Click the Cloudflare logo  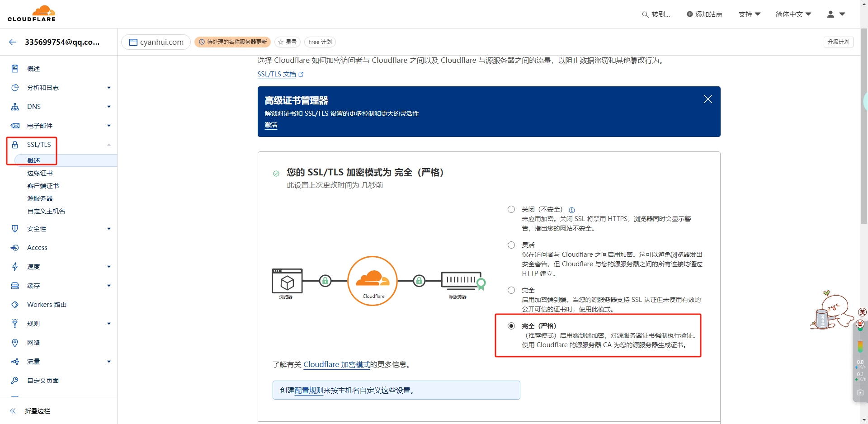32,14
